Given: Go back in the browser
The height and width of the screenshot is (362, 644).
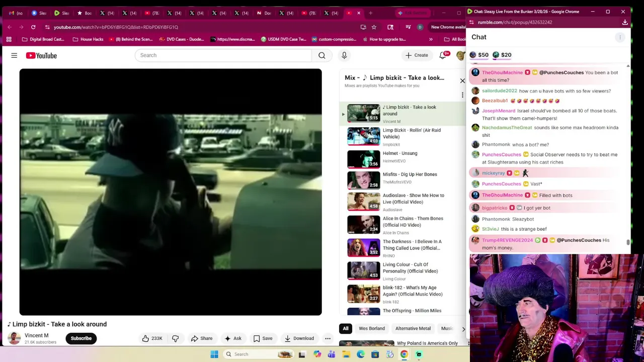Looking at the screenshot, I should coord(9,27).
